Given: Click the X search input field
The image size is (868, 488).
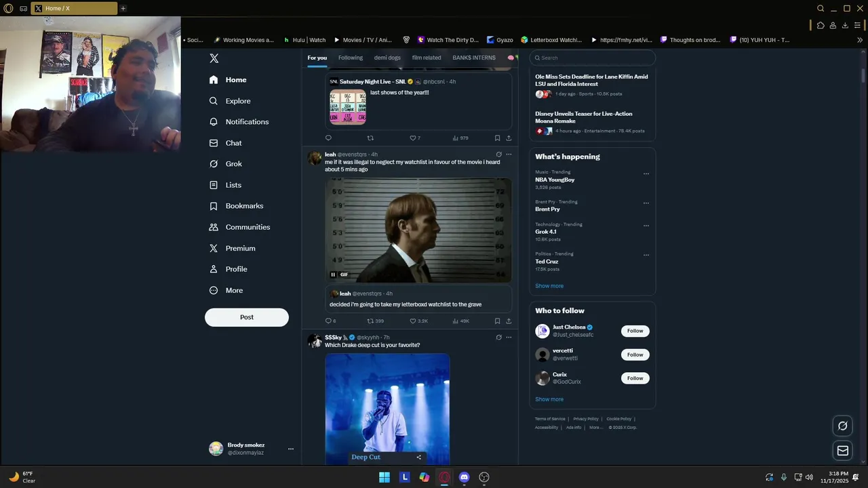Looking at the screenshot, I should (592, 58).
